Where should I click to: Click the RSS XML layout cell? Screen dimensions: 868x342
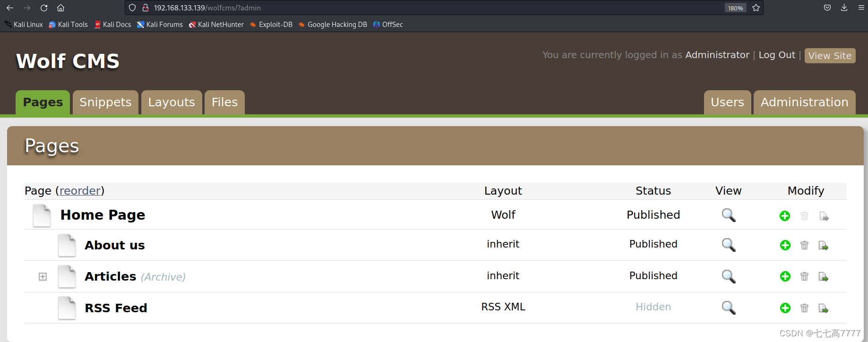(503, 307)
